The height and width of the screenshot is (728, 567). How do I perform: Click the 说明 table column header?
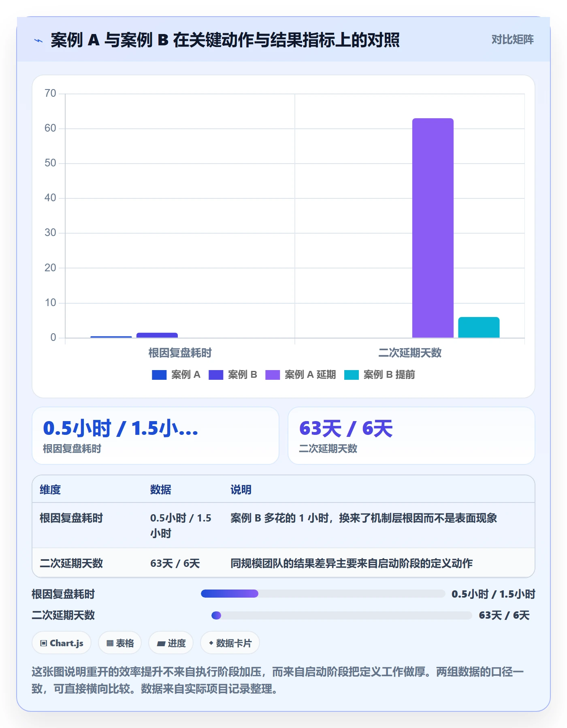click(241, 490)
